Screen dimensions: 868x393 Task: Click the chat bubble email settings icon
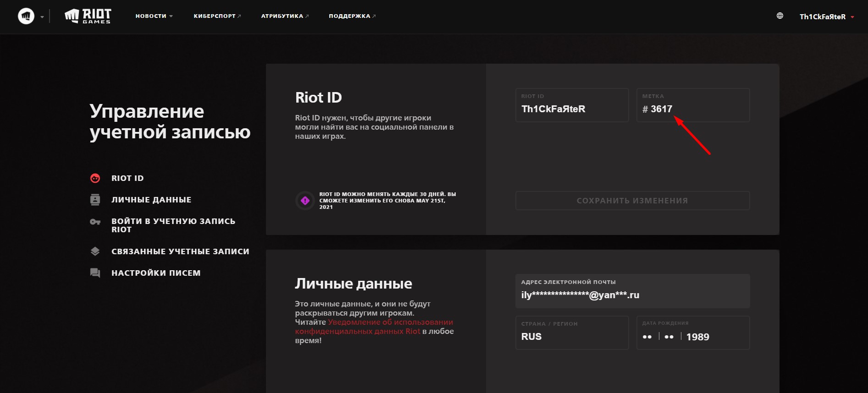[x=95, y=273]
